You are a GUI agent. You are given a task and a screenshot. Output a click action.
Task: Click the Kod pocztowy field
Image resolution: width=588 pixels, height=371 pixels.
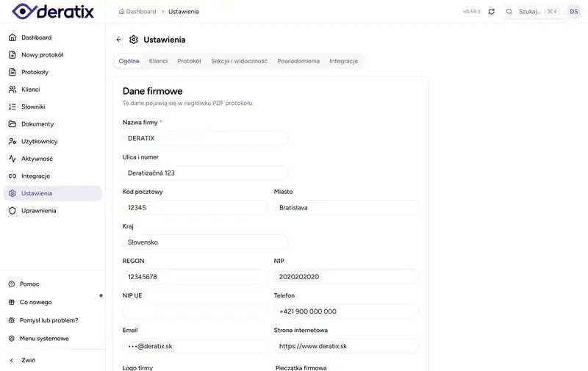point(195,208)
